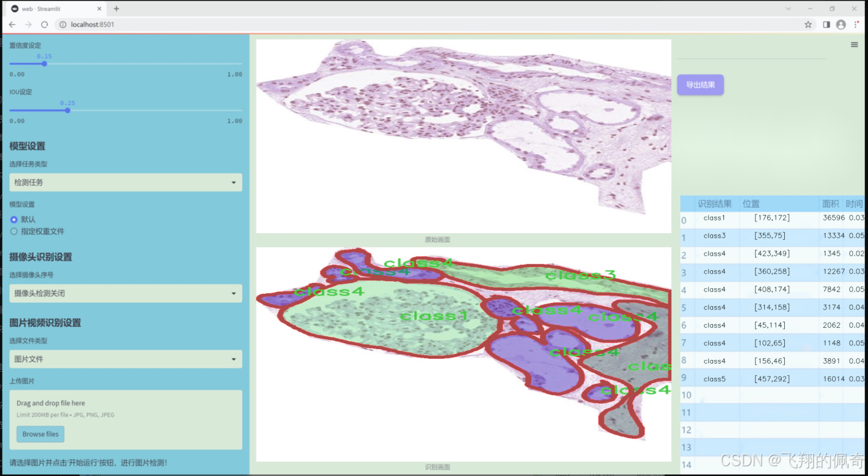
Task: Open the Streamlit hamburger menu
Action: pos(854,45)
